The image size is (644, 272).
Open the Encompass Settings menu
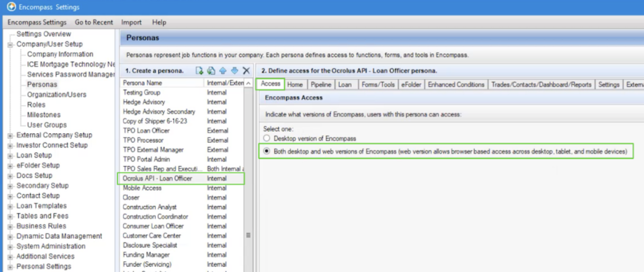tap(37, 22)
